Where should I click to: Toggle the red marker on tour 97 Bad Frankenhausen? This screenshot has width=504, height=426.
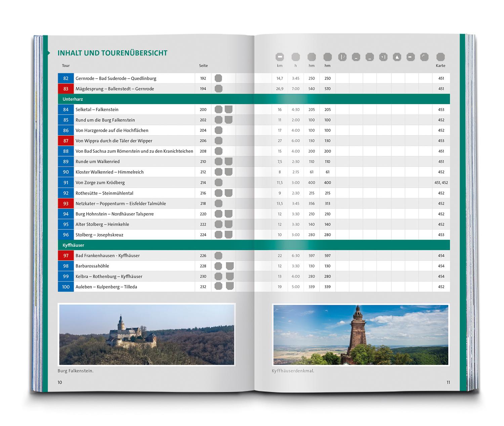click(66, 255)
